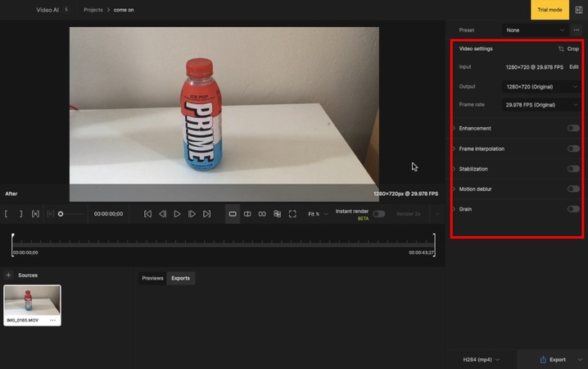The width and height of the screenshot is (588, 369).
Task: Open Output resolution dropdown
Action: point(541,87)
